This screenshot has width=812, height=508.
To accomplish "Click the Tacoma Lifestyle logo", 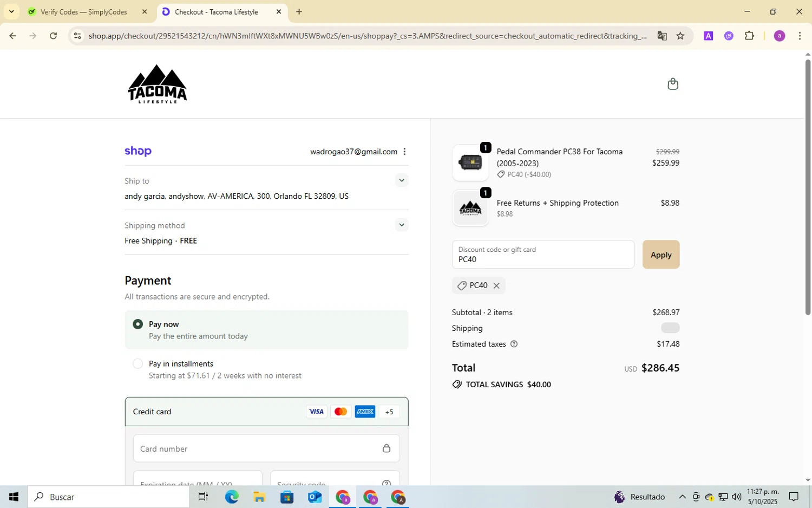I will click(x=158, y=84).
